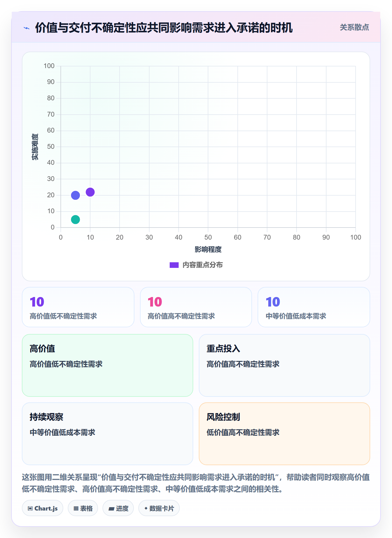
Task: Click the chart title 价值与交付不确定性应共同影响需求进入承诺的时机
Action: coord(164,28)
